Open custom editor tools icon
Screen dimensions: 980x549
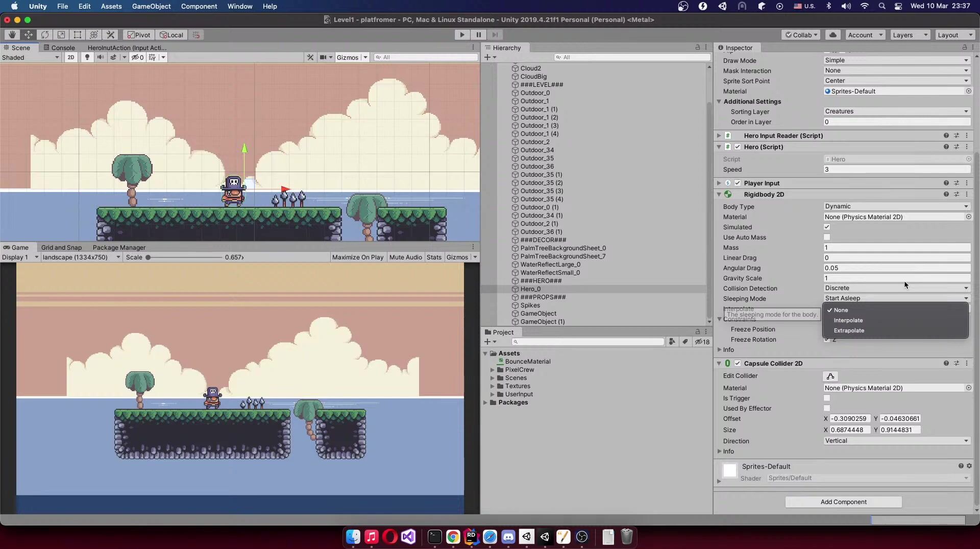(x=110, y=35)
